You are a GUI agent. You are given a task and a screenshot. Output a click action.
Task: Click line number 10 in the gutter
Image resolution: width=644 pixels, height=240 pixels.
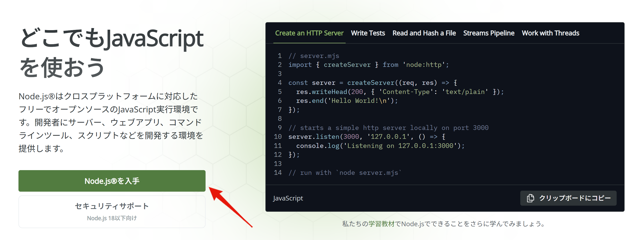pos(278,137)
